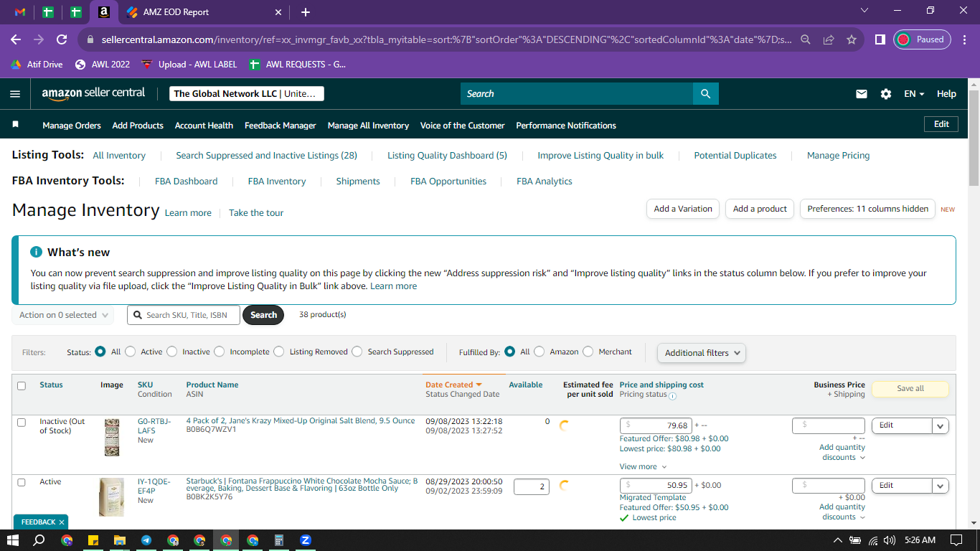980x551 pixels.
Task: Open the Edit dropdown arrow for Jane's Krazy row
Action: [941, 425]
